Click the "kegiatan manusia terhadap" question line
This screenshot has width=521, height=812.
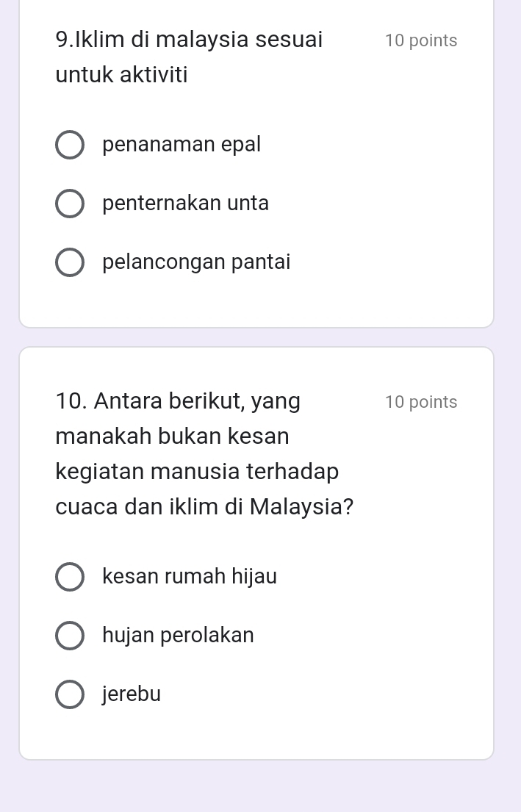click(x=197, y=472)
